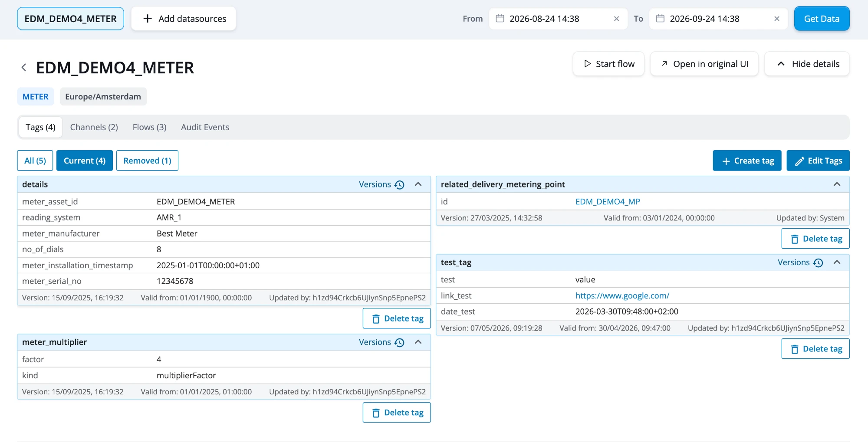Click the Edit Tags button
The height and width of the screenshot is (446, 868).
click(818, 161)
